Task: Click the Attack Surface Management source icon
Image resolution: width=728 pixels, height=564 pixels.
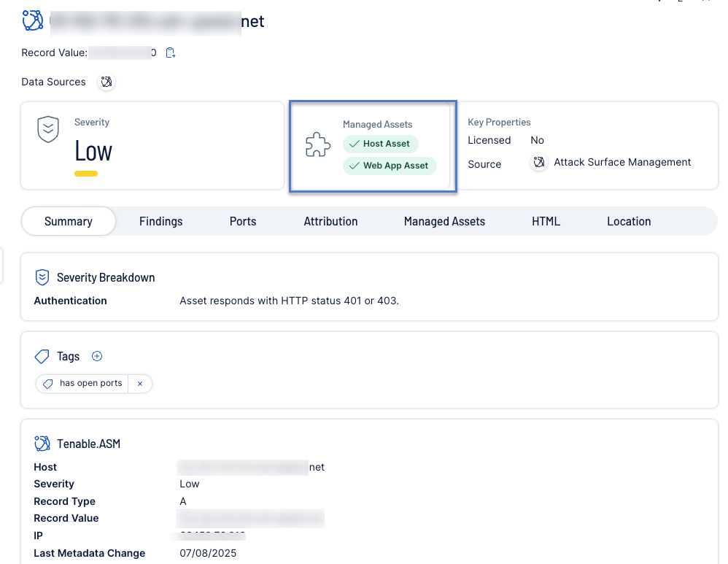Action: pyautogui.click(x=538, y=163)
